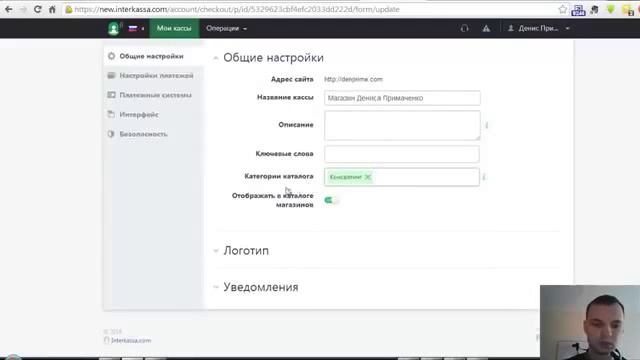This screenshot has width=640, height=360.
Task: Click the Interkassa green logo icon
Action: click(x=113, y=28)
